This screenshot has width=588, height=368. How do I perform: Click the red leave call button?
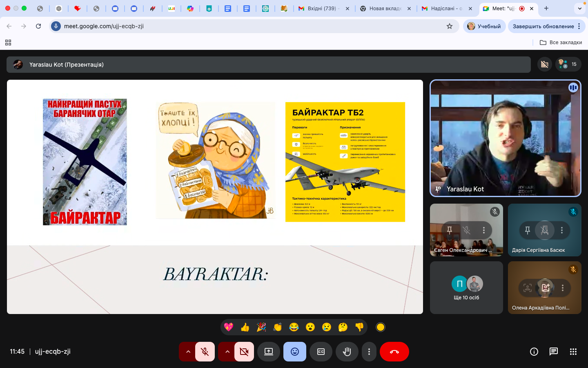click(394, 352)
